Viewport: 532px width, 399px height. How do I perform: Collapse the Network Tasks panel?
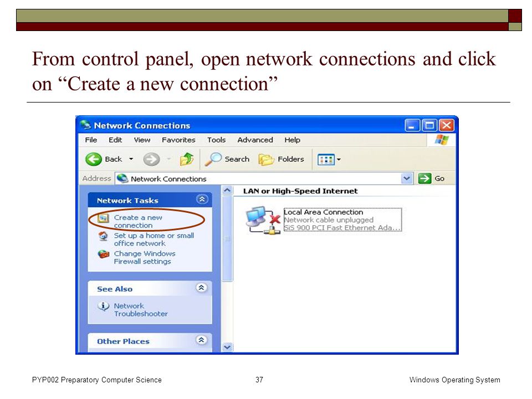coord(202,199)
